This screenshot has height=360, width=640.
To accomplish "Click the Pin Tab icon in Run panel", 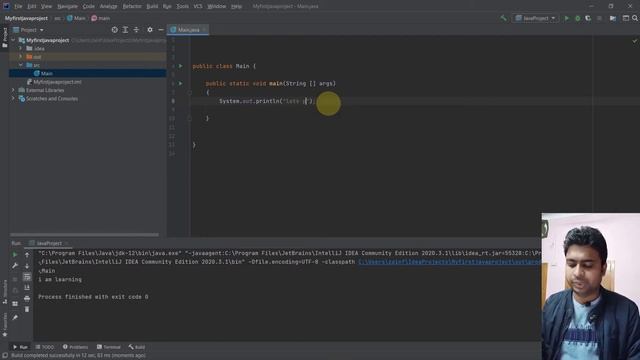I will coord(15,317).
